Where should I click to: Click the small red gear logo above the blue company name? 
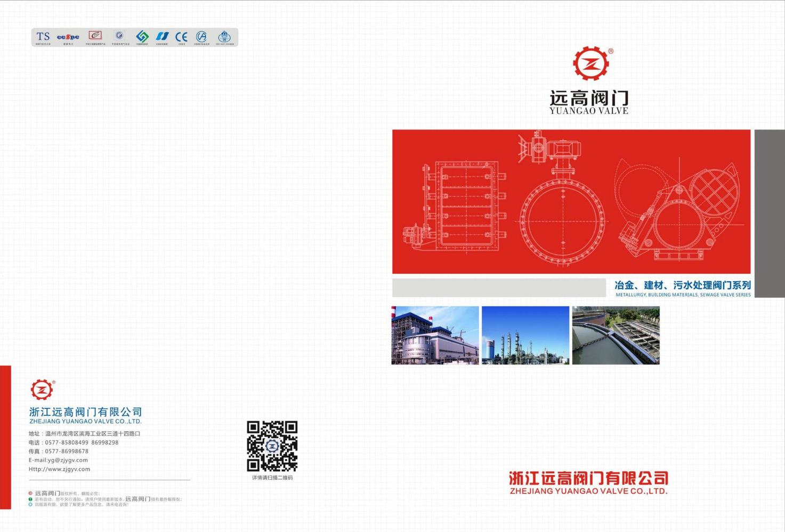[42, 389]
